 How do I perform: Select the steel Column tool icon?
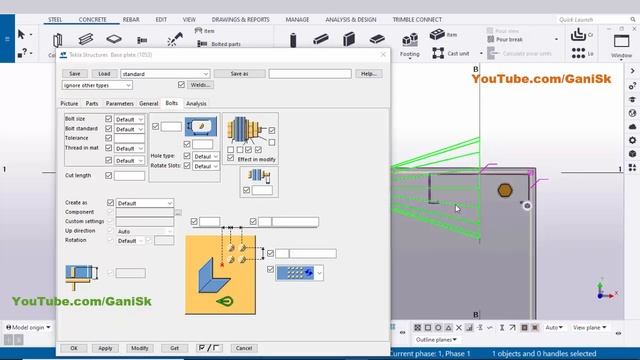click(58, 40)
